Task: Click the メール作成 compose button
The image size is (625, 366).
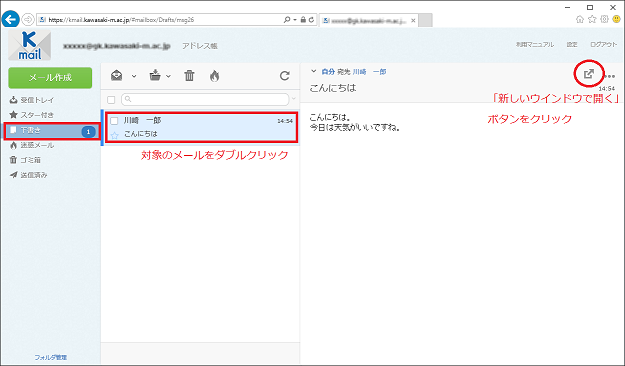Action: pos(50,77)
